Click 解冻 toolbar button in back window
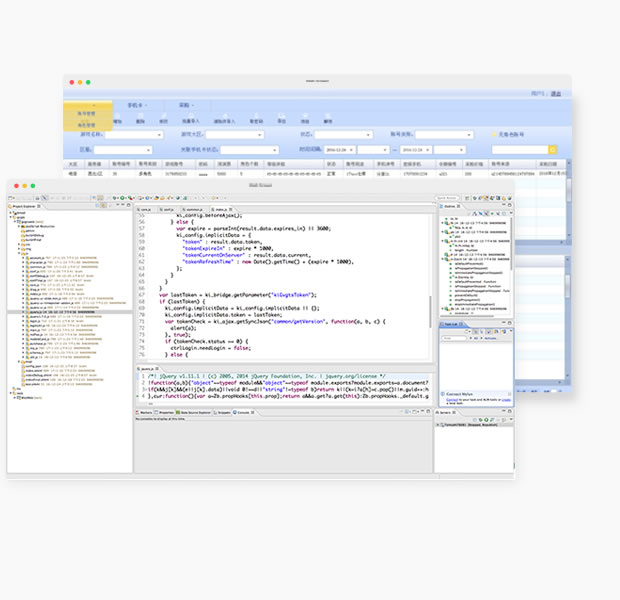Viewport: 620px width, 600px height. [x=328, y=119]
